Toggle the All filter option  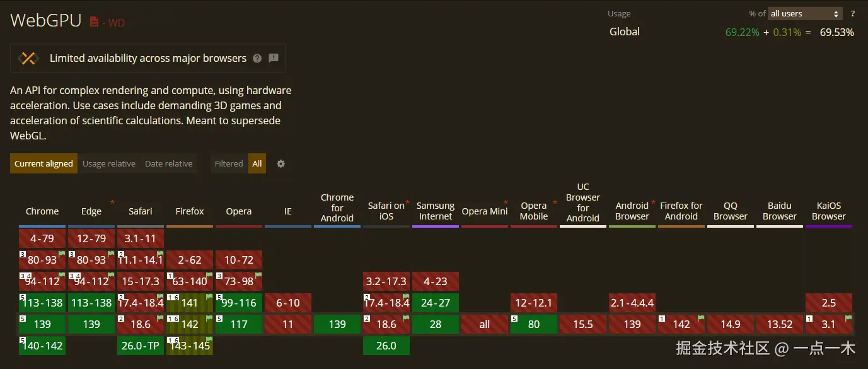click(257, 163)
